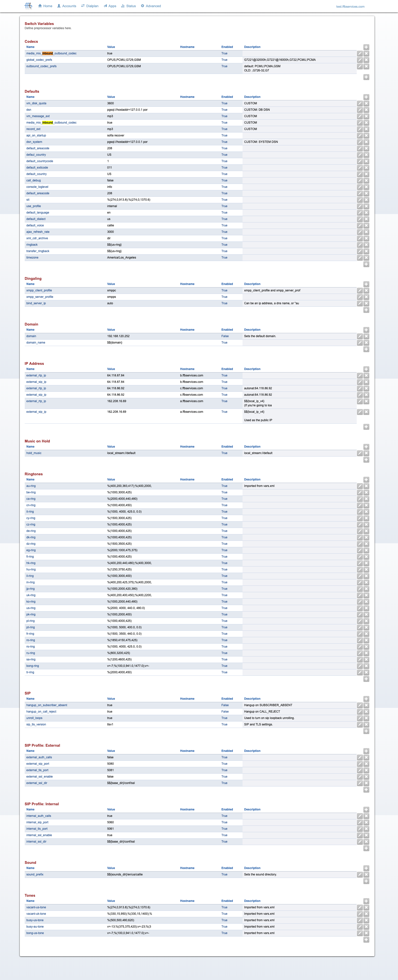Image resolution: width=398 pixels, height=980 pixels.
Task: Edit the domain_name variable
Action: click(x=360, y=343)
